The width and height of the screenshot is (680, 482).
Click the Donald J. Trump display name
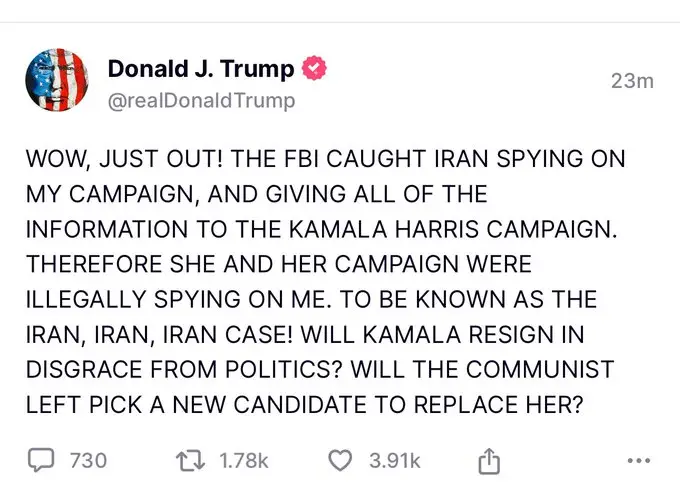coord(200,69)
